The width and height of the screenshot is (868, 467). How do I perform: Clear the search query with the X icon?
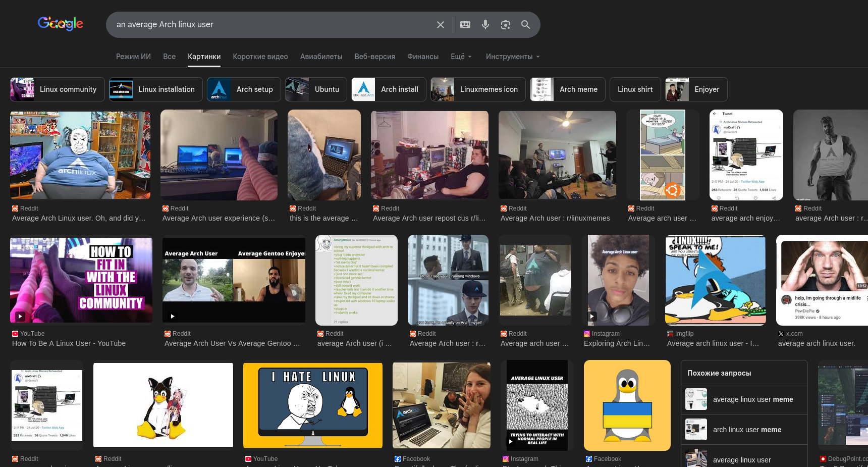coord(441,25)
